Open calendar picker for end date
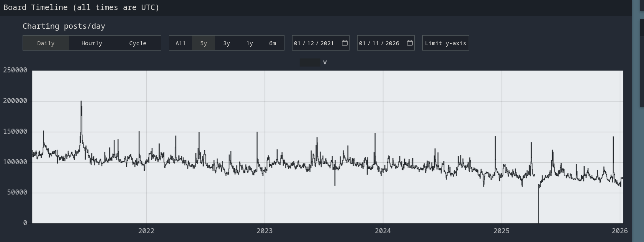 [410, 43]
